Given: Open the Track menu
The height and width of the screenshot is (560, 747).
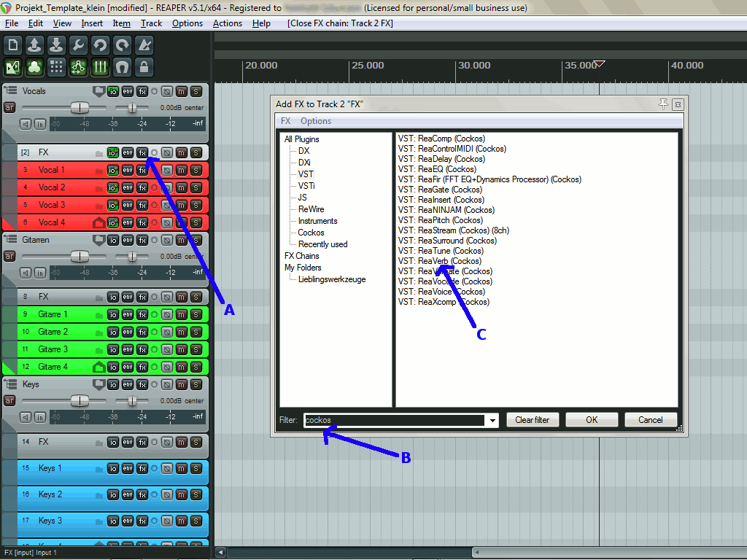Looking at the screenshot, I should click(x=151, y=23).
